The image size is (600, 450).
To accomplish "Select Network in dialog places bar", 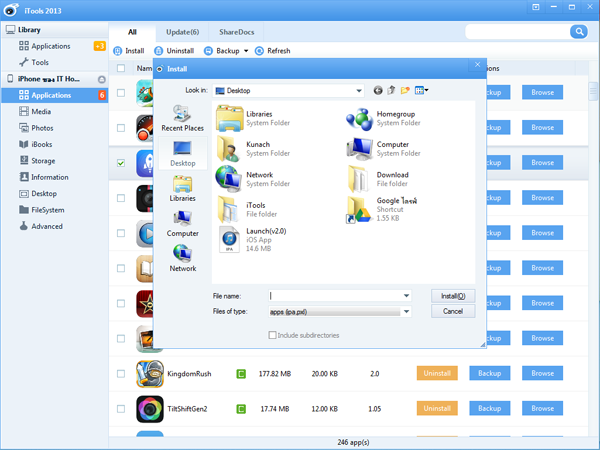I will [x=183, y=259].
